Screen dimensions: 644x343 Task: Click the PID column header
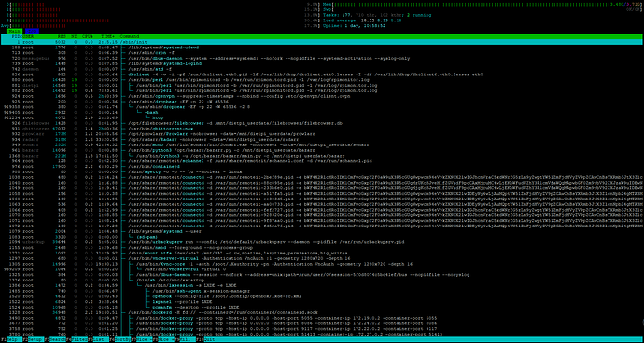coord(17,36)
